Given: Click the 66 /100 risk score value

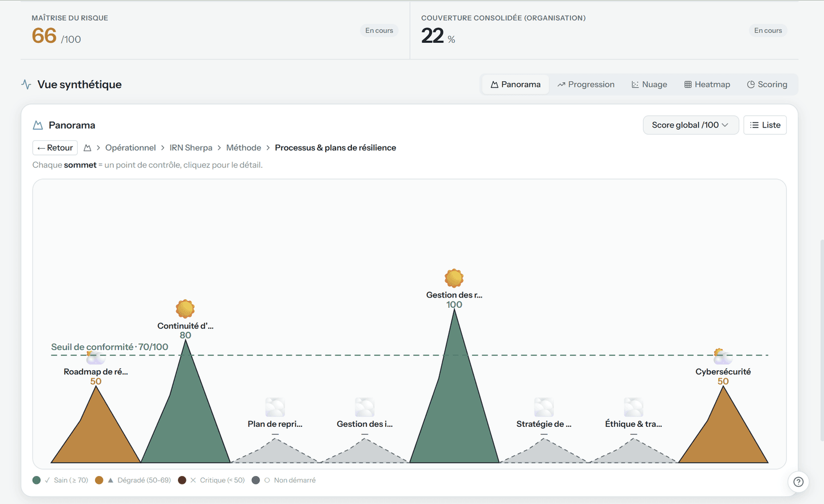Looking at the screenshot, I should [x=56, y=36].
